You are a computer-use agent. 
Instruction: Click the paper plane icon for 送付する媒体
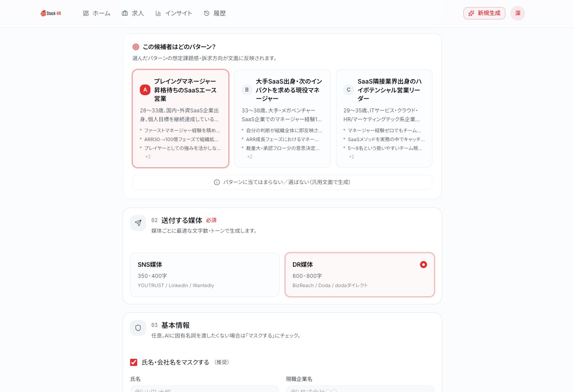pos(138,223)
